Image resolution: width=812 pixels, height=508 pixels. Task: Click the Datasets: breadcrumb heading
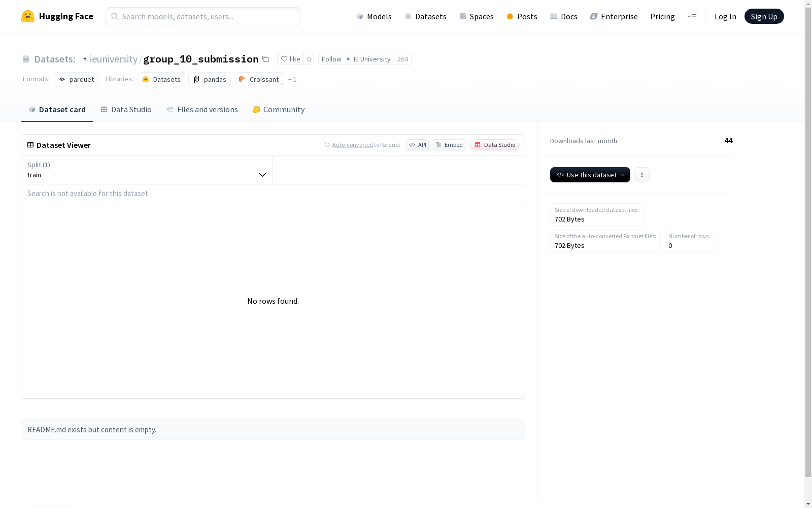tap(54, 59)
